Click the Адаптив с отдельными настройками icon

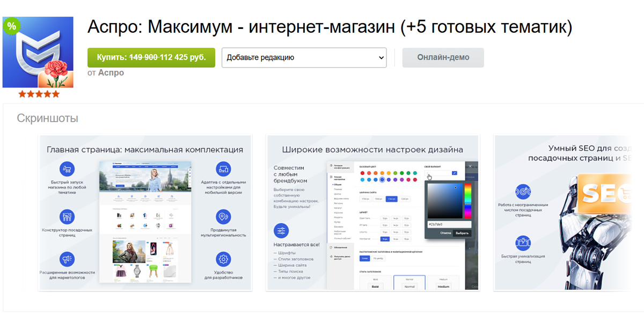[223, 169]
